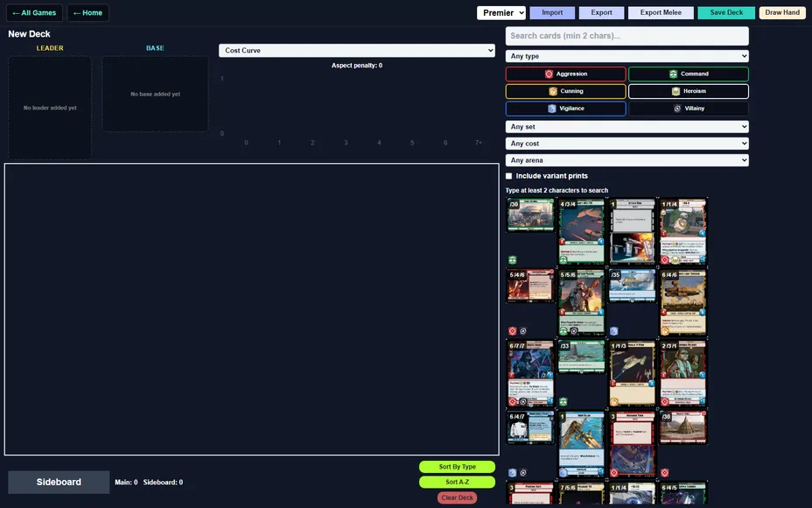Viewport: 812px width, 508px height.
Task: Select the BB-8 1/1/4 unit card
Action: pyautogui.click(x=682, y=231)
